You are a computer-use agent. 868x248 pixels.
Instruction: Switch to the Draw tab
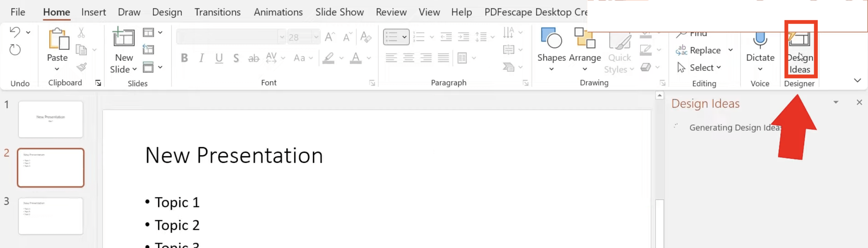[x=129, y=12]
